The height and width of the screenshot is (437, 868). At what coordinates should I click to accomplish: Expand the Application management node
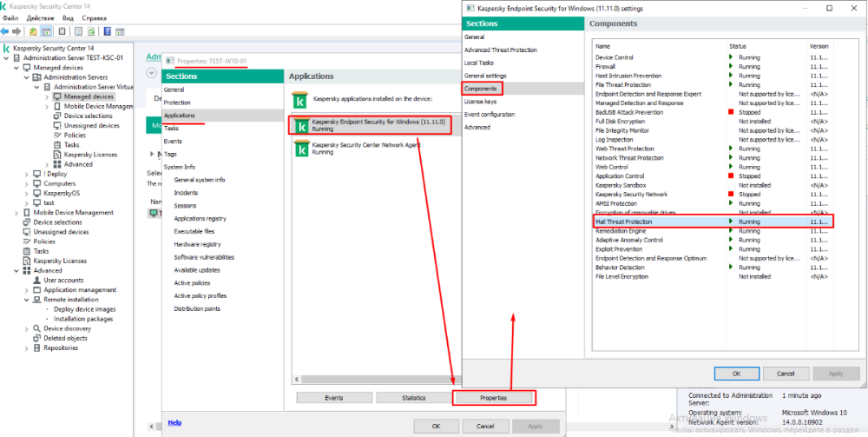coord(27,289)
